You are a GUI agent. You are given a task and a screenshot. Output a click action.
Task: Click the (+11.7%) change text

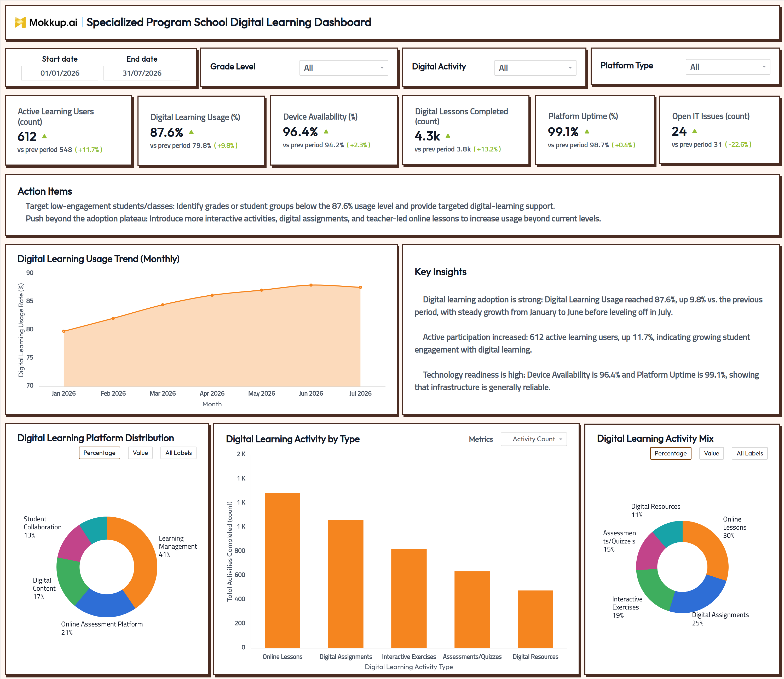(88, 150)
